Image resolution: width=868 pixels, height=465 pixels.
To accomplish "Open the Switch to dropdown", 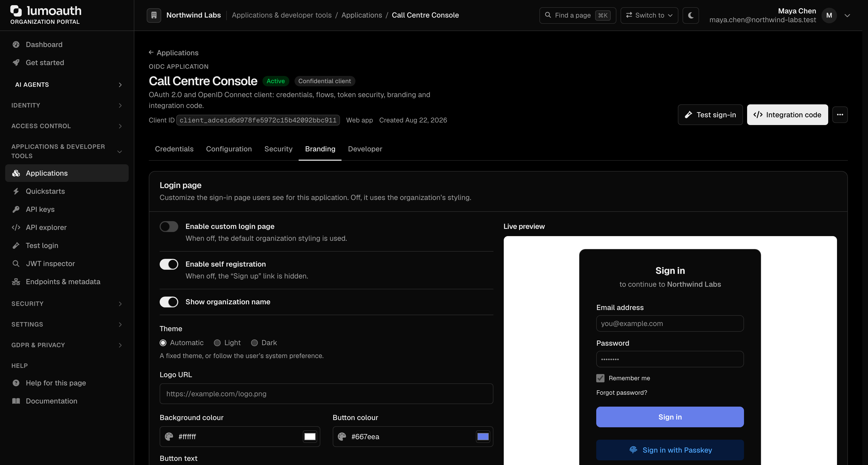I will 649,15.
